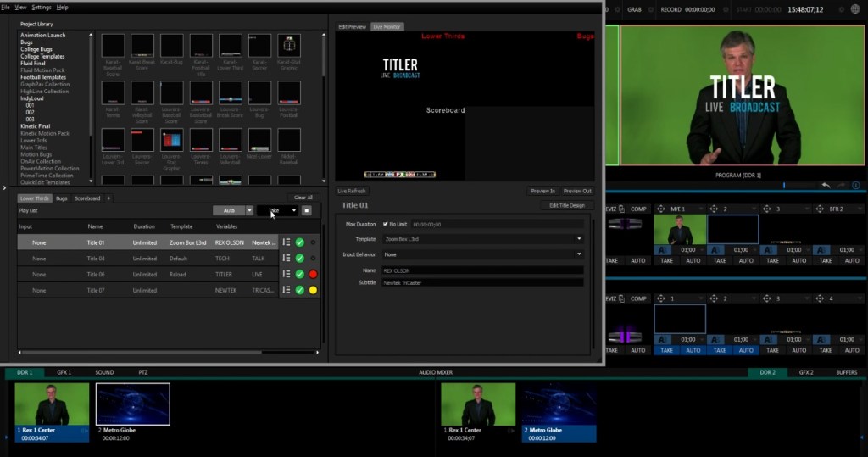
Task: Switch to the GFX 1 tab
Action: (x=64, y=372)
